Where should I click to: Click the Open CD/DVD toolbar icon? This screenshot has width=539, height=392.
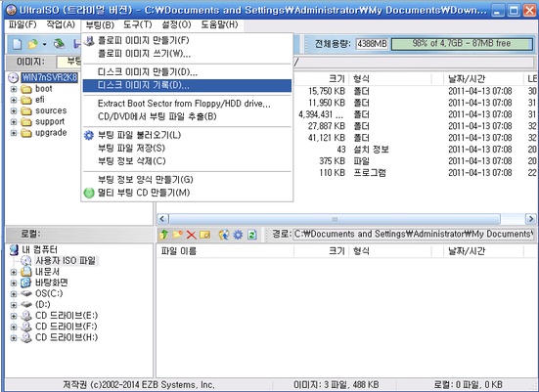(x=59, y=44)
